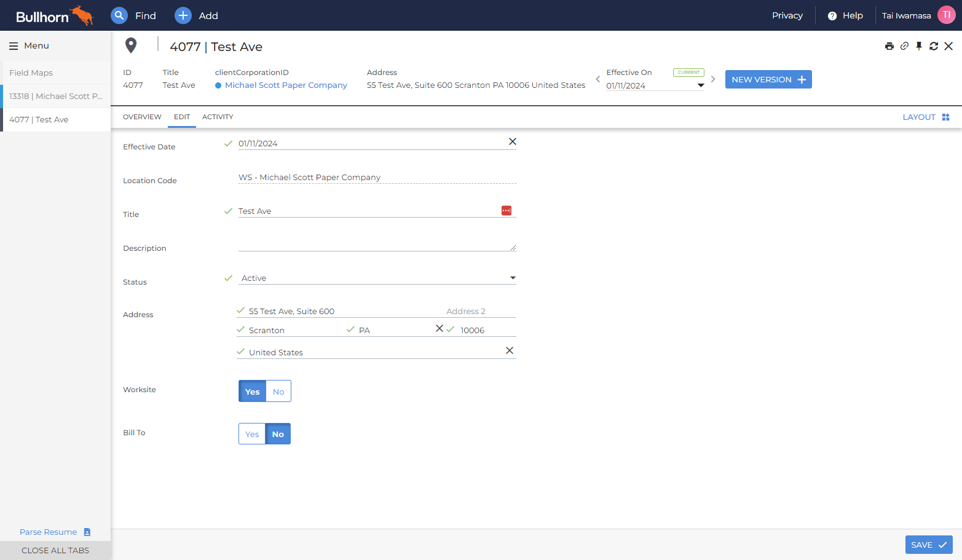Refresh the record with reload icon
Viewport: 962px width, 560px height.
[934, 46]
